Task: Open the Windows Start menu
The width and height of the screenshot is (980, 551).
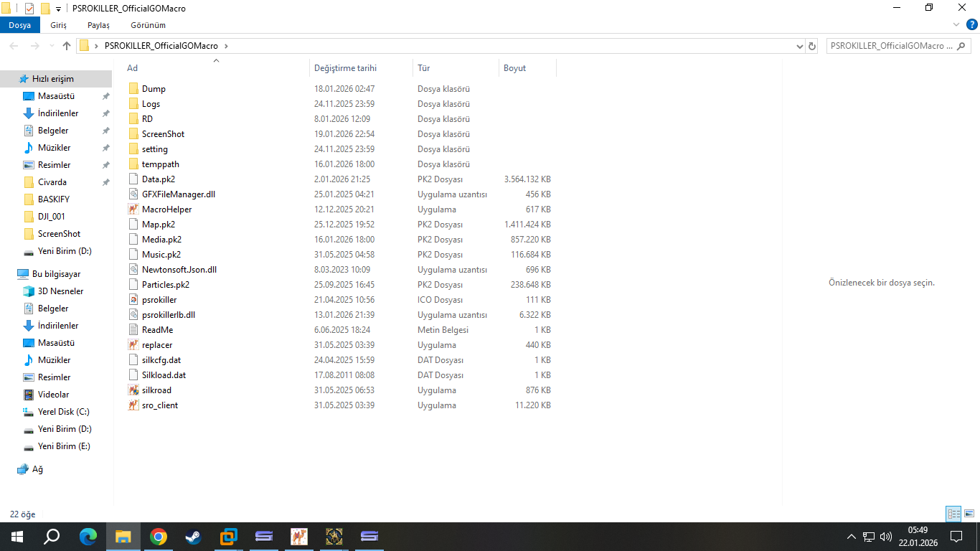Action: click(17, 536)
